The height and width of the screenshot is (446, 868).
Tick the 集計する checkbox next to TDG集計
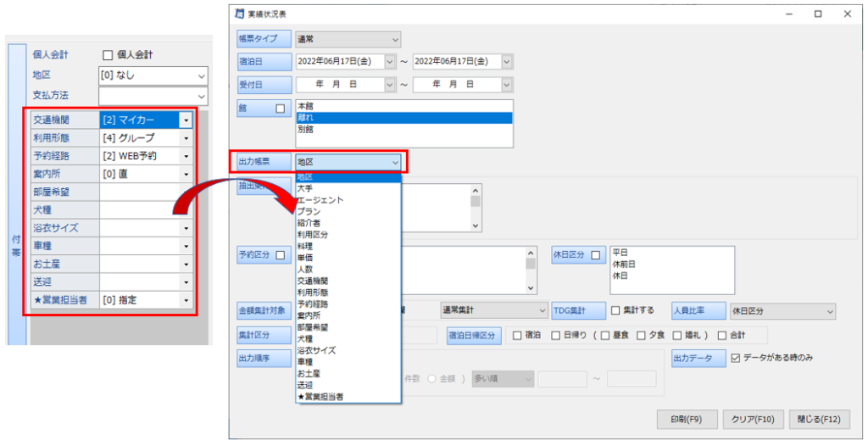[615, 311]
